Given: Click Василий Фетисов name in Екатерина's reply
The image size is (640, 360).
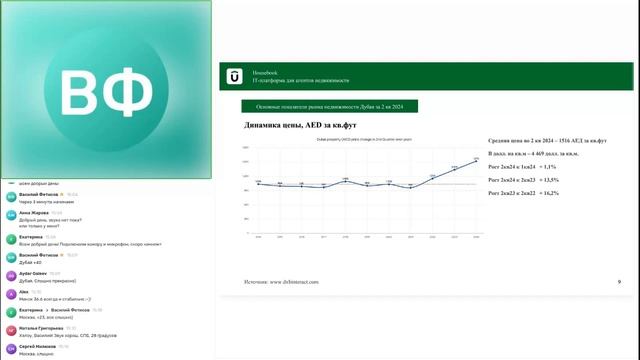Looking at the screenshot, I should click(70, 310).
